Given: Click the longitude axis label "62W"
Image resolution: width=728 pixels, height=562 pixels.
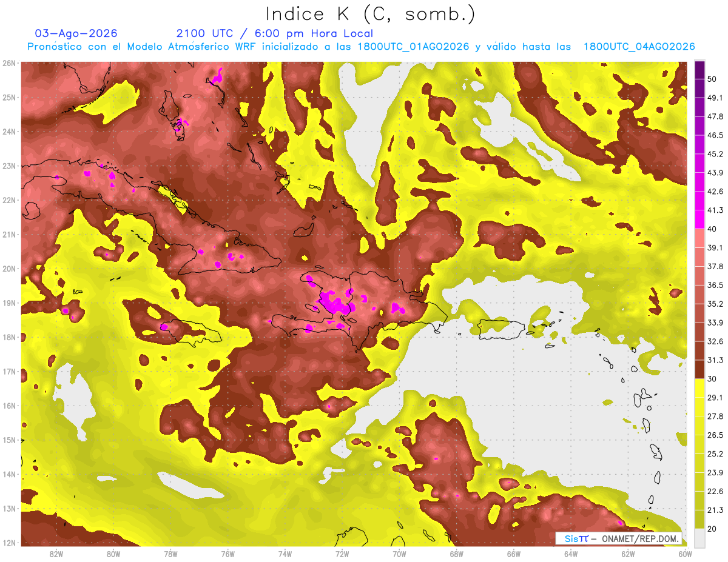Looking at the screenshot, I should (x=628, y=554).
